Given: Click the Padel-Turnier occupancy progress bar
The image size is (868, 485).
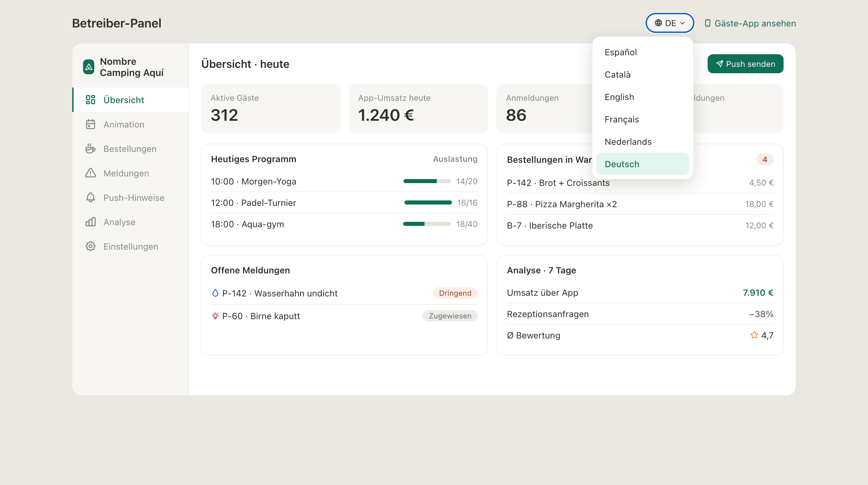Looking at the screenshot, I should (428, 202).
